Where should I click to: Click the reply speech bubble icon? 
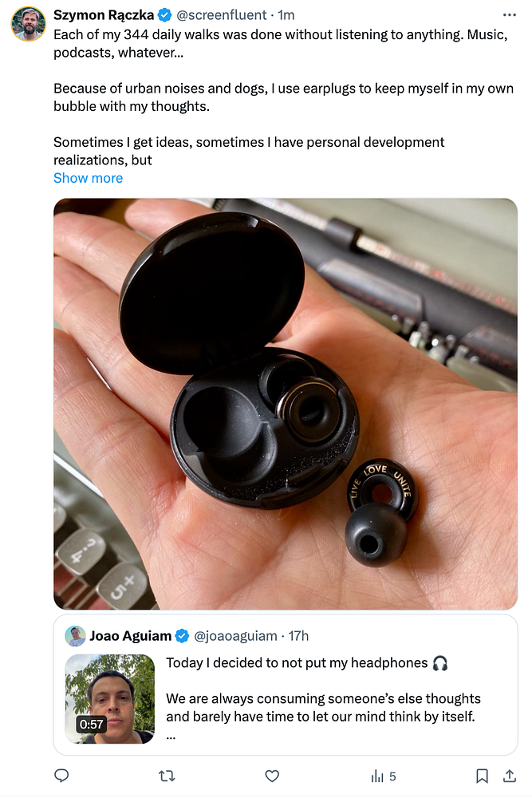pos(61,776)
